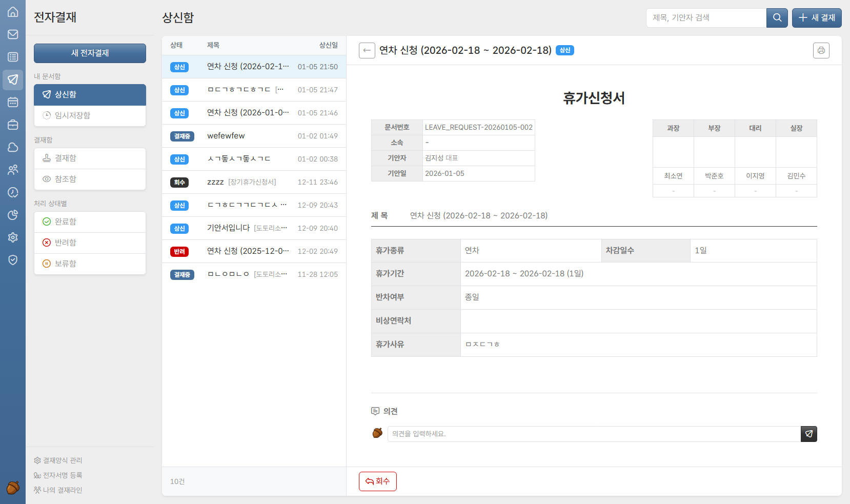
Task: Open the briefcase icon in left rail
Action: [12, 125]
